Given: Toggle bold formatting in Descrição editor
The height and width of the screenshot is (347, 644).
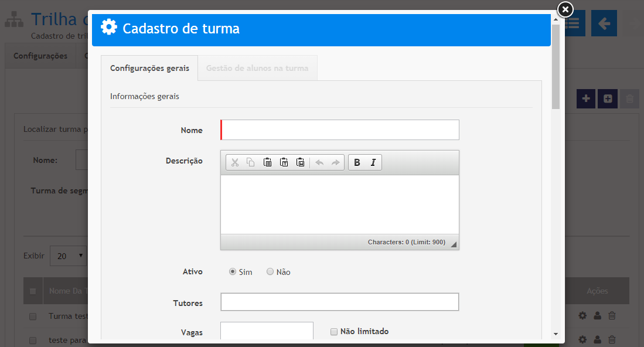Looking at the screenshot, I should pos(357,162).
